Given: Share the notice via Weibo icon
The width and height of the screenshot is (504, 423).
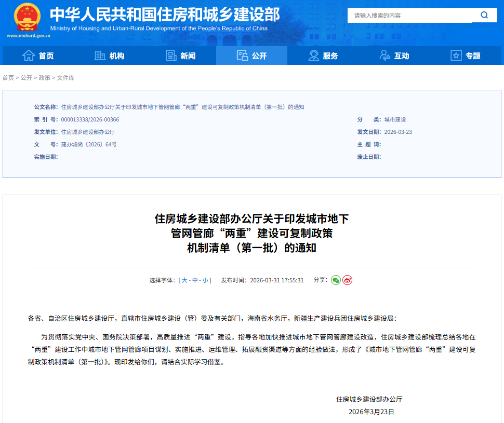Looking at the screenshot, I should click(347, 280).
